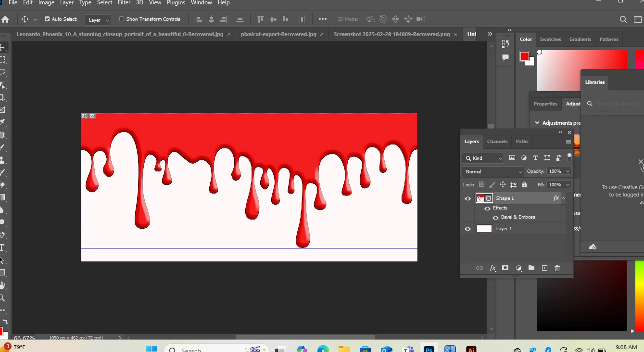The image size is (644, 352).
Task: Switch to the Gradients tab
Action: pos(580,39)
